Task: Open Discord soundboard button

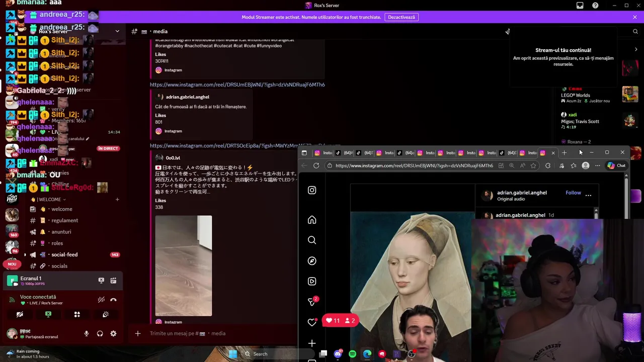Action: pos(106,314)
